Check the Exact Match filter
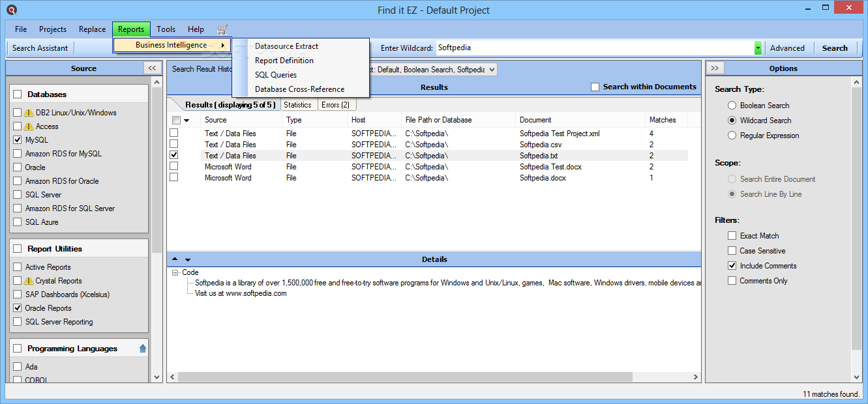This screenshot has width=868, height=404. 732,236
